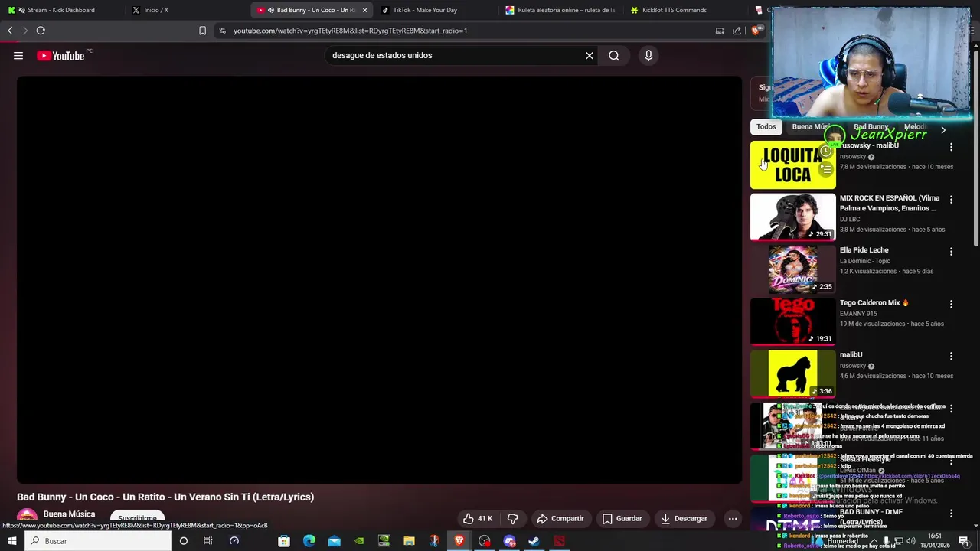Open more actions ellipsis under video

(x=733, y=518)
